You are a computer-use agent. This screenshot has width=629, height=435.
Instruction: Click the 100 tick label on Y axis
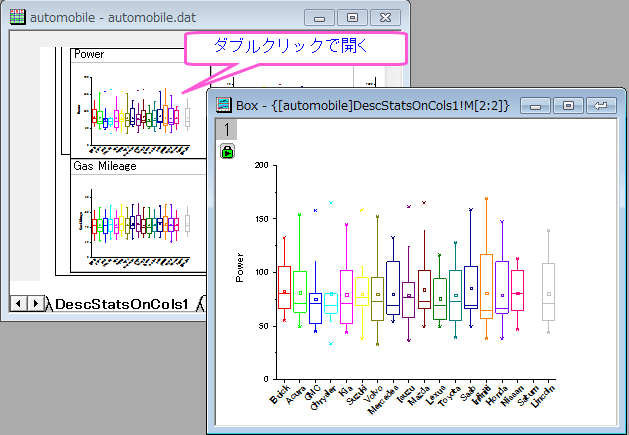coord(262,272)
